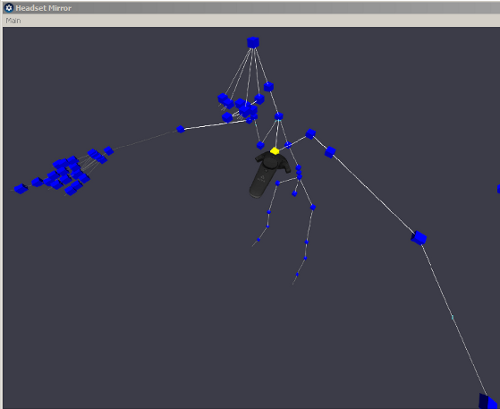Viewport: 500px width, 409px height.
Task: Click the blue cube midway down the long right branch
Action: 419,238
